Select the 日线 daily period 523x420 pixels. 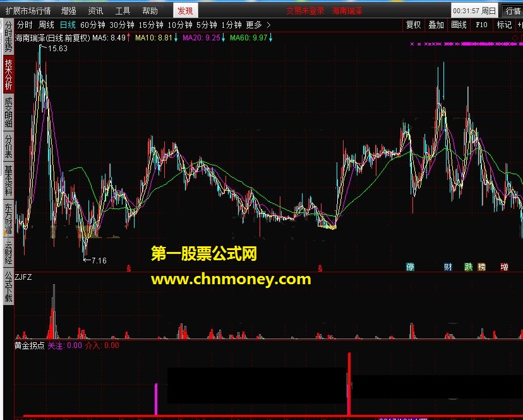[x=68, y=25]
